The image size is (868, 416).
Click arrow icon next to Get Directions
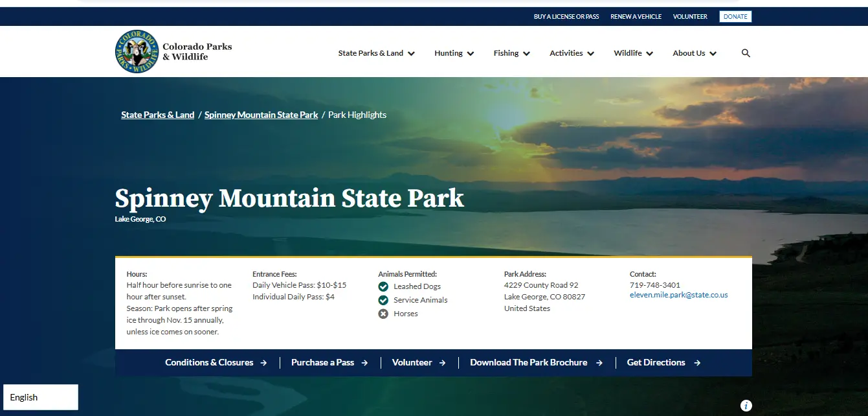pos(697,363)
